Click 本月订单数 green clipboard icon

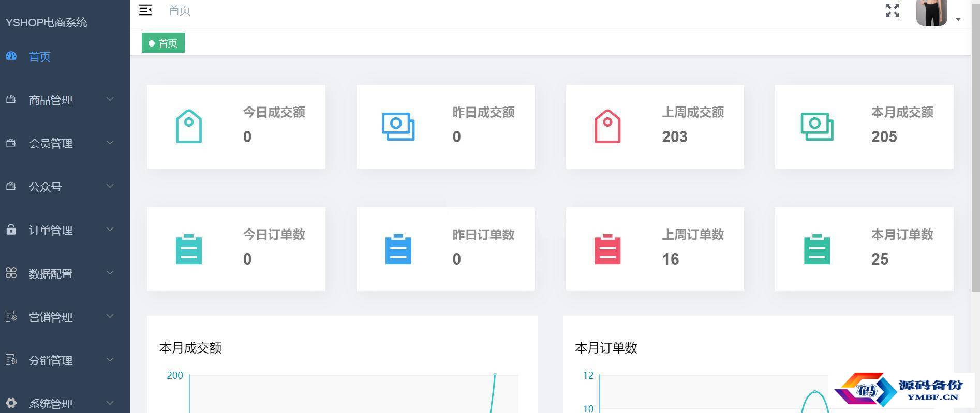click(x=817, y=249)
